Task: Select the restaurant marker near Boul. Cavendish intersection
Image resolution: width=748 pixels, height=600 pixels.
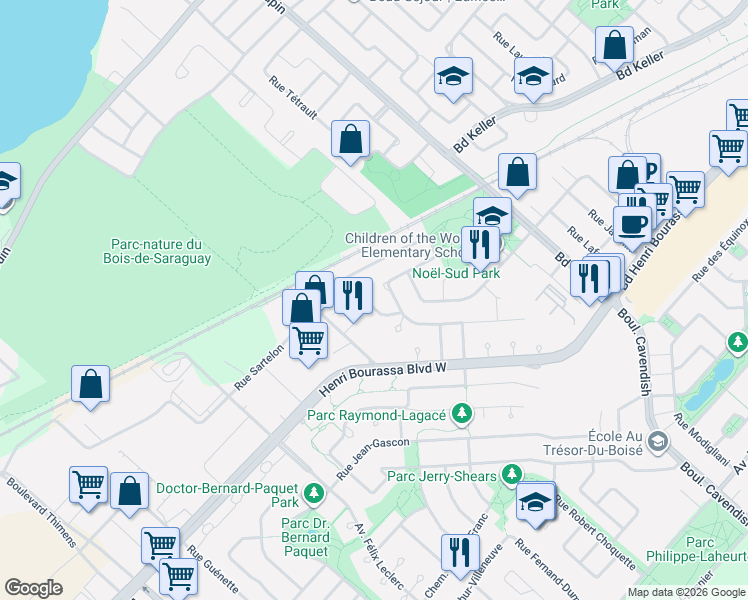Action: click(590, 279)
